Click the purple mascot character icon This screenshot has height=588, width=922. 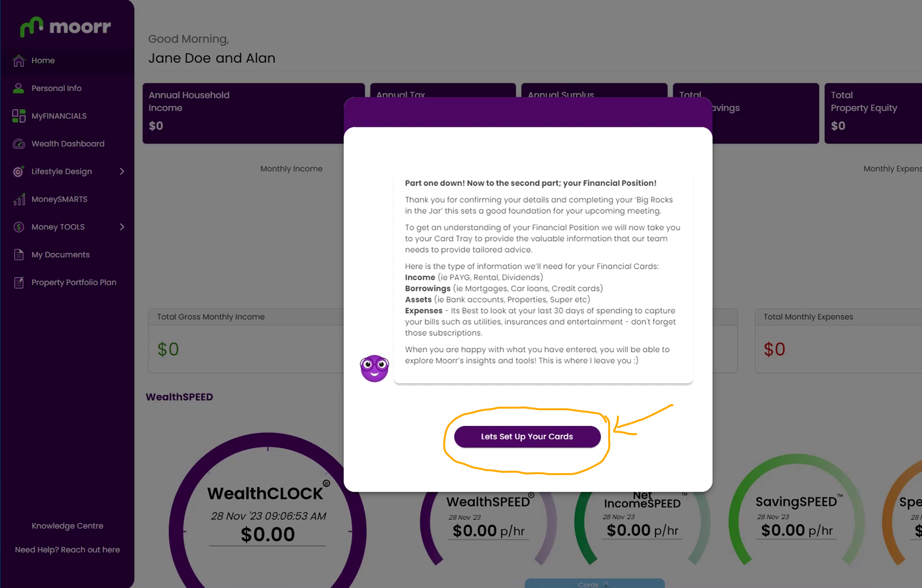coord(374,368)
